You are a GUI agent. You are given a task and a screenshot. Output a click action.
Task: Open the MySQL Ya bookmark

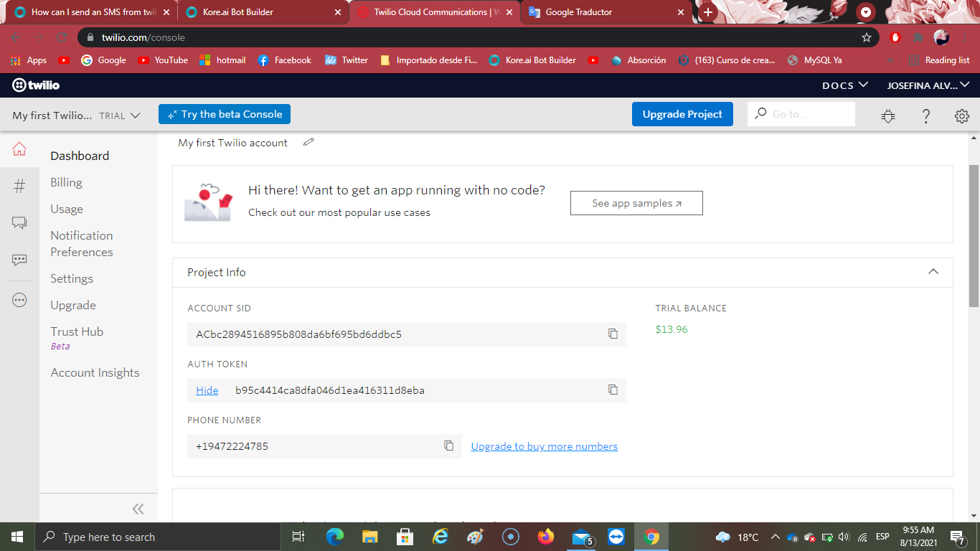(814, 60)
